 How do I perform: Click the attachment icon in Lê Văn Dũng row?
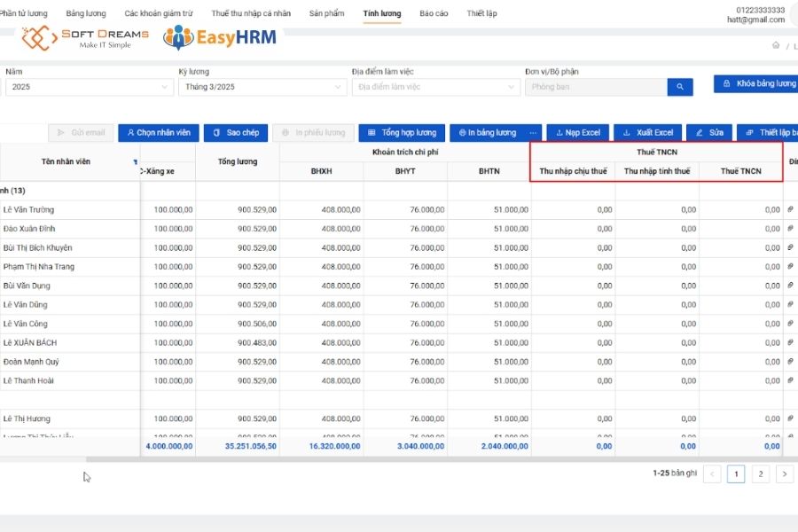click(x=790, y=304)
